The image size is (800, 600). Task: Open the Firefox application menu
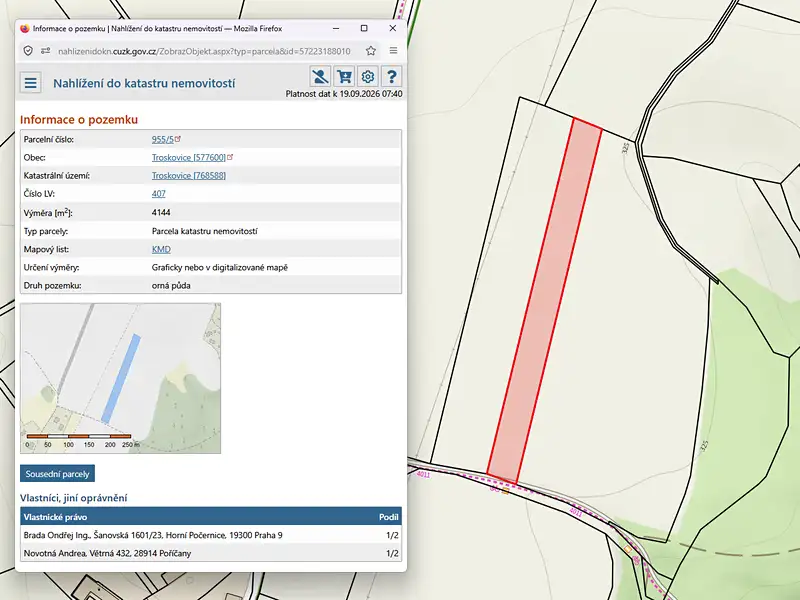coord(393,51)
